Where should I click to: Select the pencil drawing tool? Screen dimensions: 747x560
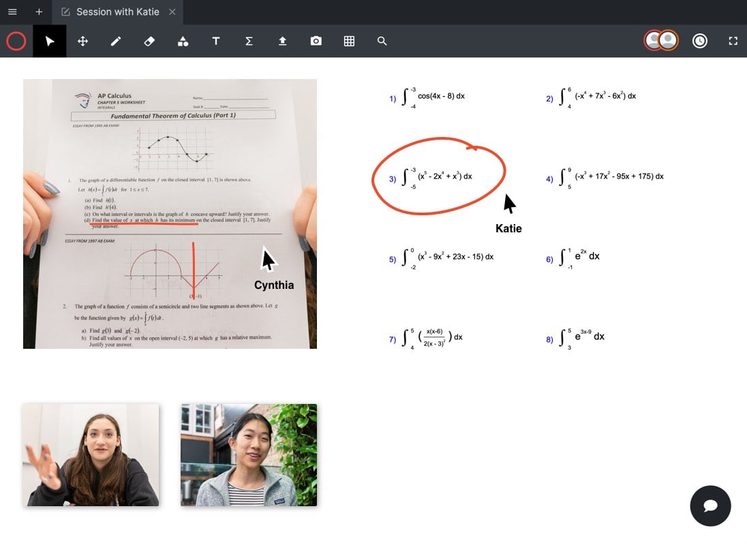click(x=116, y=42)
